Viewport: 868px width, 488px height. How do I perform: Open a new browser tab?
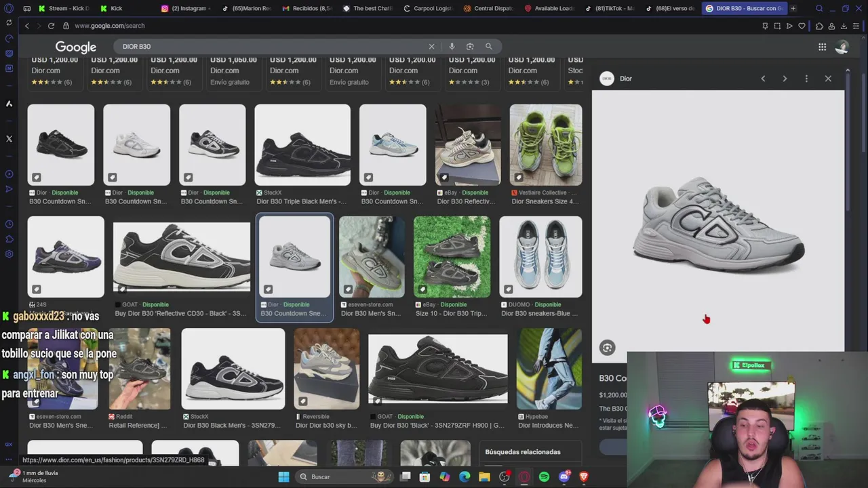pos(793,9)
